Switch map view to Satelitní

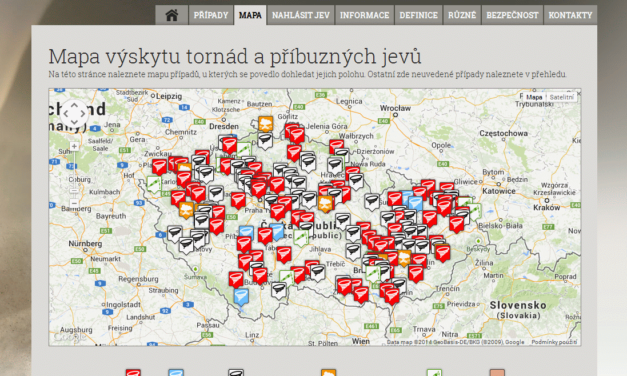tap(561, 97)
